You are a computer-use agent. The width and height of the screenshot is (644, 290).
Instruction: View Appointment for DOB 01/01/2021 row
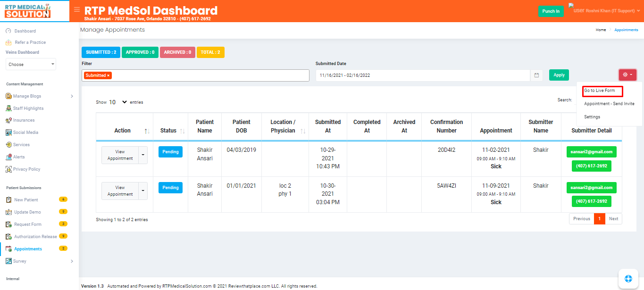[120, 191]
